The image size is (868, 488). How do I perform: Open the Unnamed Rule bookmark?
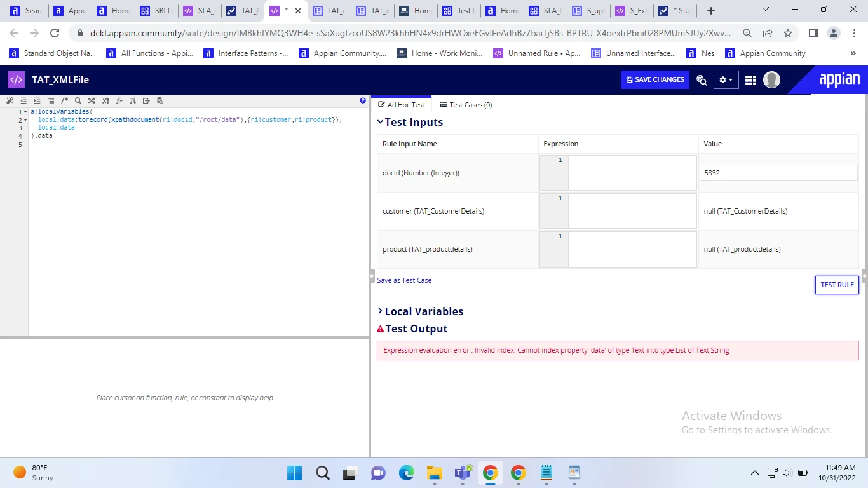(538, 53)
